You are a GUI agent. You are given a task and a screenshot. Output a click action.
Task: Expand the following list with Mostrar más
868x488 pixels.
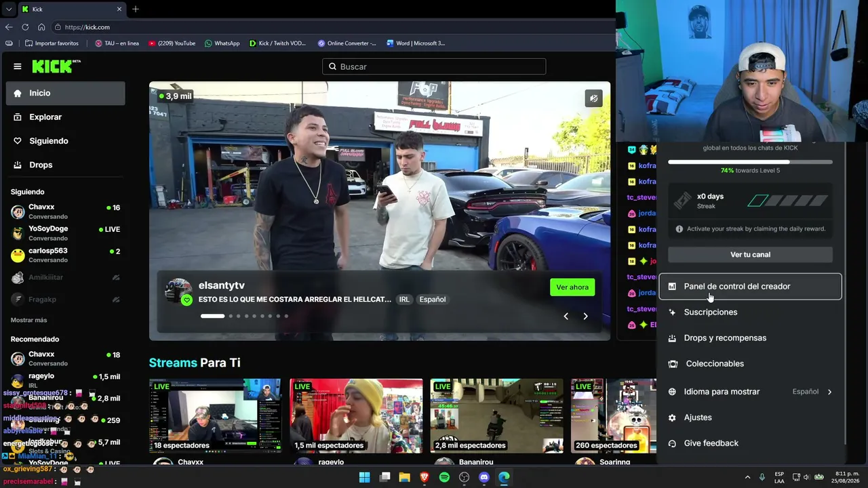pos(28,320)
